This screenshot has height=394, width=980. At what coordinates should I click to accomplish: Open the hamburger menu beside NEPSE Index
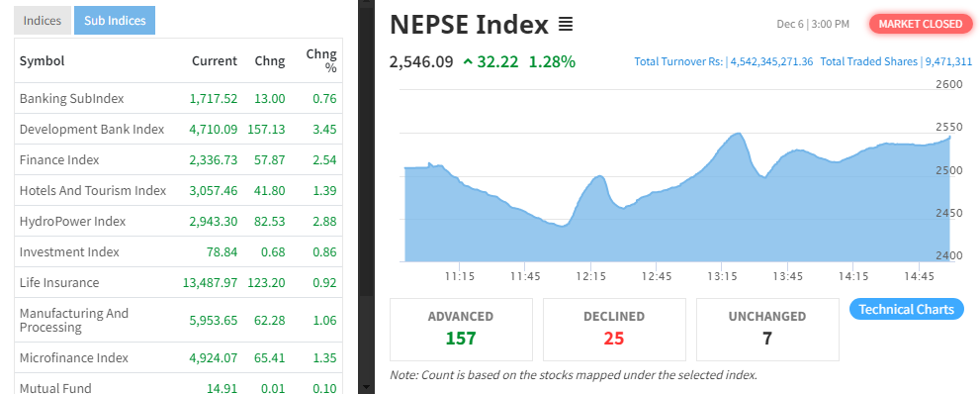click(566, 25)
